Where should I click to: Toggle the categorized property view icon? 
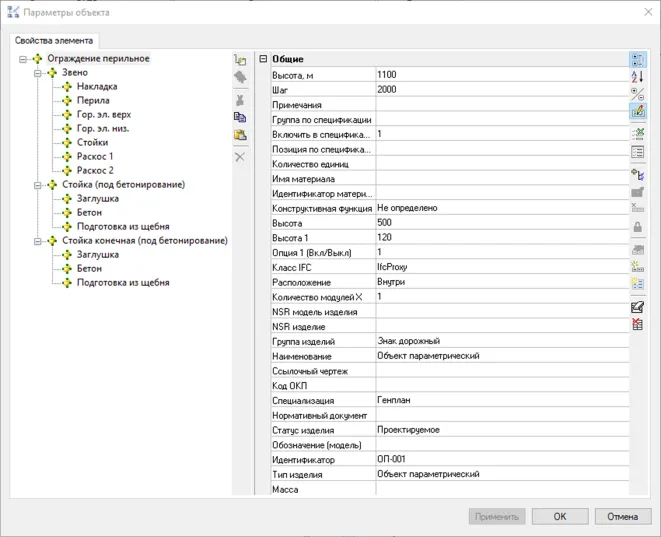pos(637,60)
